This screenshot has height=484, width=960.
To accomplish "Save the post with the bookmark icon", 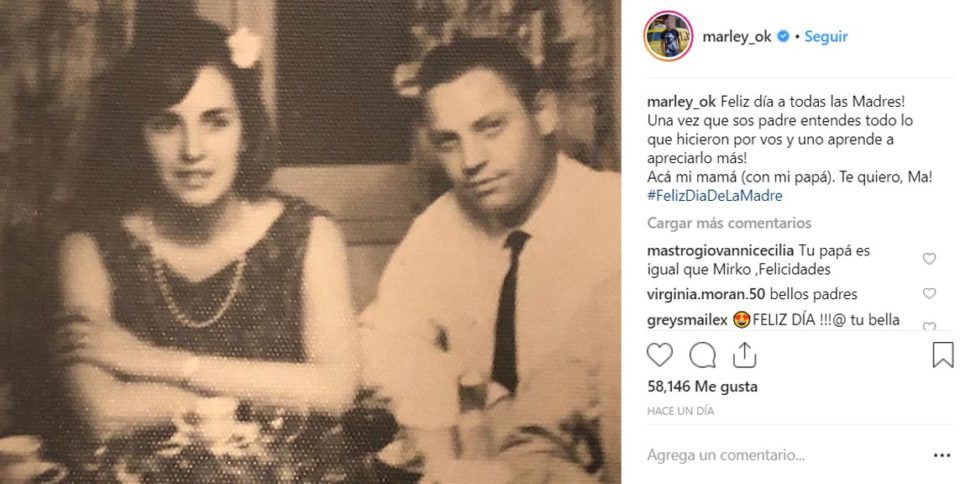I will click(x=942, y=355).
